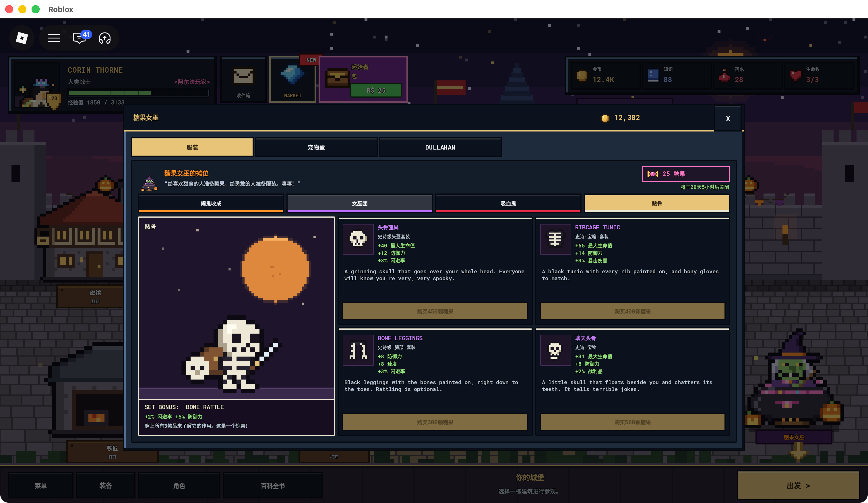Click the skeleton set preview image
This screenshot has width=868, height=503.
236,308
